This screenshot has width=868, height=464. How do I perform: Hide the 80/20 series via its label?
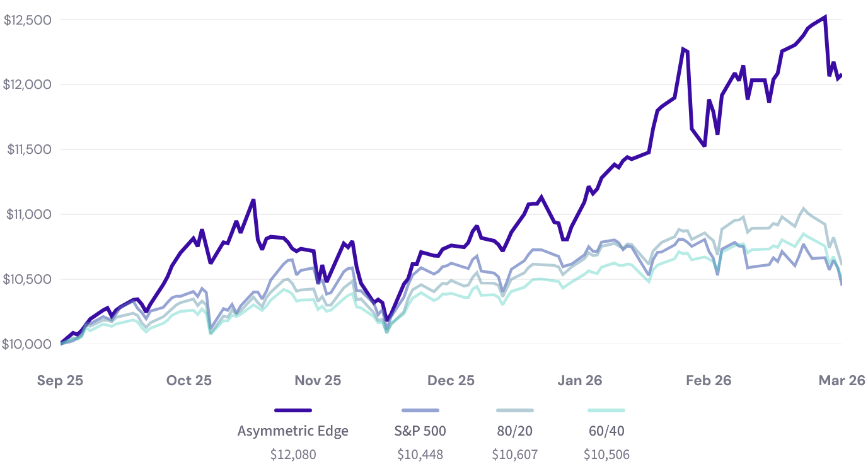pyautogui.click(x=514, y=431)
